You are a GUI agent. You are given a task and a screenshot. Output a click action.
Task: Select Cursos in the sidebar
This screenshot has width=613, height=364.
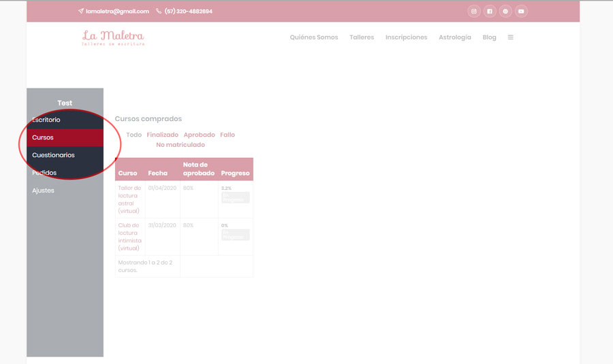[65, 137]
